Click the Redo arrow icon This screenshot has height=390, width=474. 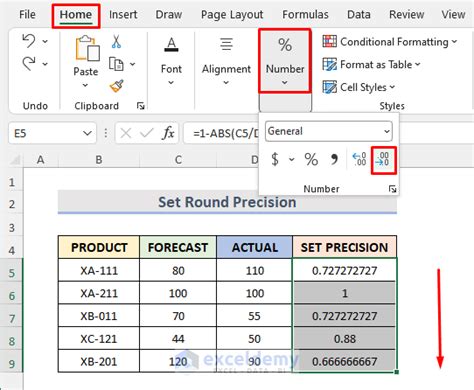[x=29, y=63]
